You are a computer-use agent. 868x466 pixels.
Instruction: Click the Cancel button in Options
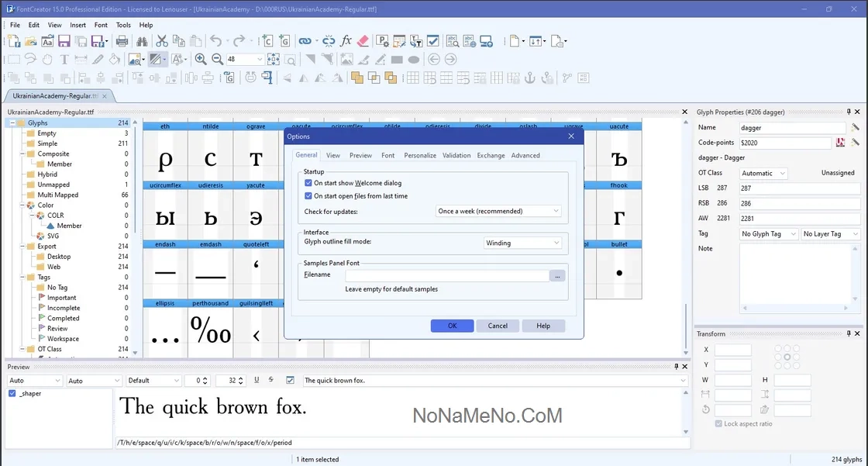[x=498, y=326]
